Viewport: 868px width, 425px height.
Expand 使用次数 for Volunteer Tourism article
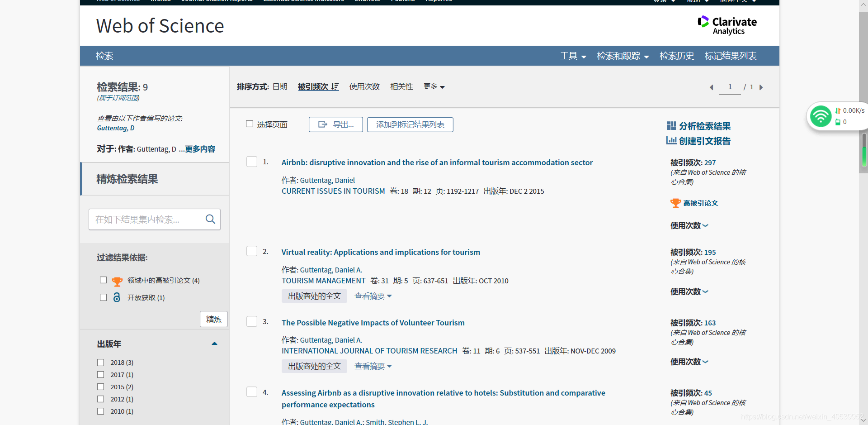pos(689,362)
